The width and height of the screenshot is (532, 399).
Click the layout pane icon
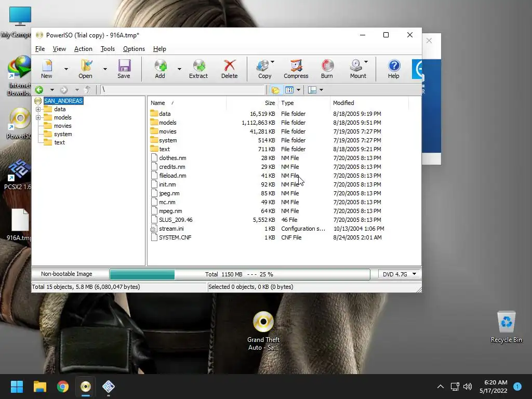[312, 90]
